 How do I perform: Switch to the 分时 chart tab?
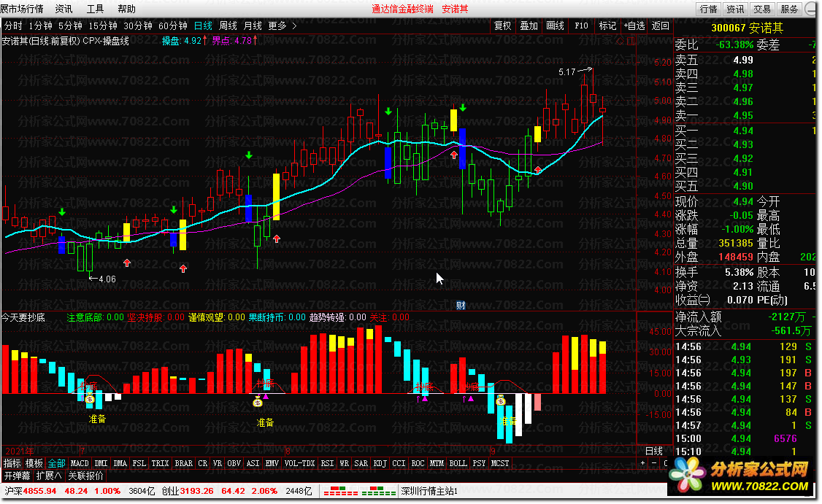[13, 26]
